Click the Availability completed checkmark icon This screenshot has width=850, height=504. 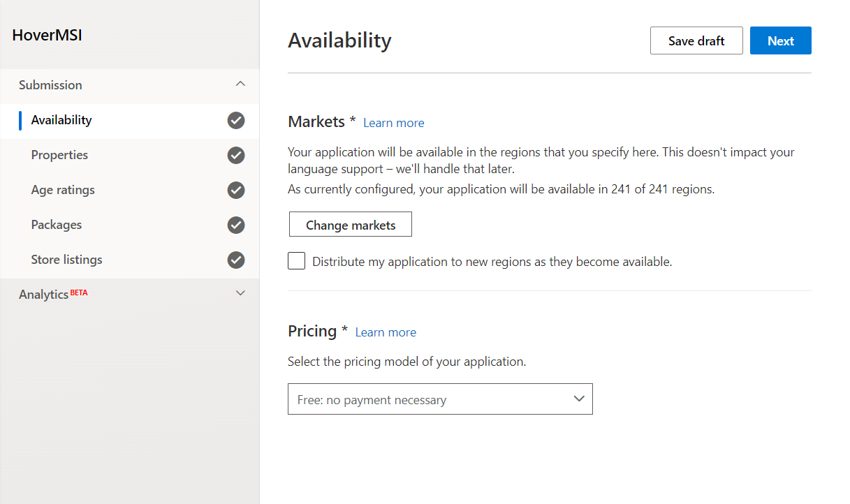click(x=236, y=121)
